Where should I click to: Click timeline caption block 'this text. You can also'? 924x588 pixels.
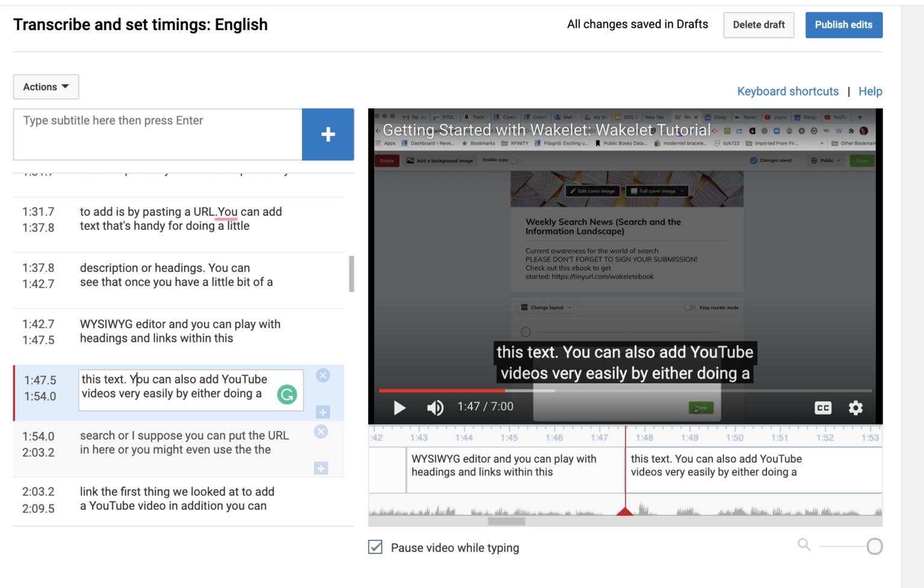pyautogui.click(x=754, y=470)
